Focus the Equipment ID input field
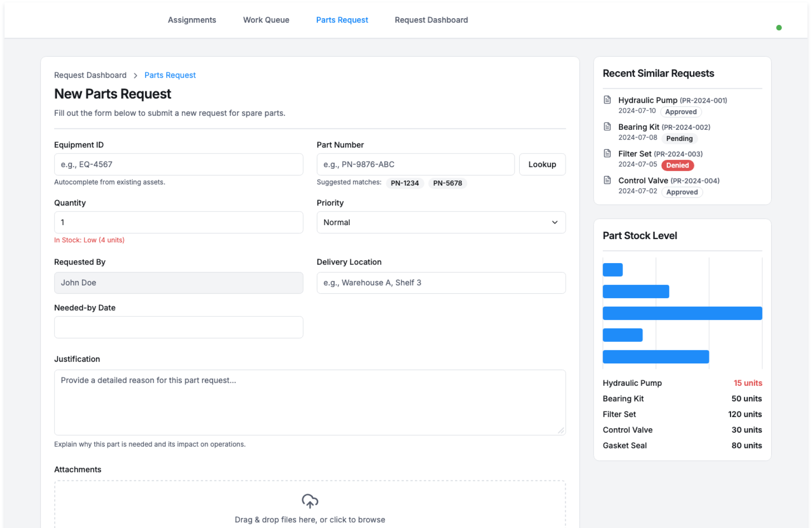Image resolution: width=812 pixels, height=528 pixels. click(178, 165)
